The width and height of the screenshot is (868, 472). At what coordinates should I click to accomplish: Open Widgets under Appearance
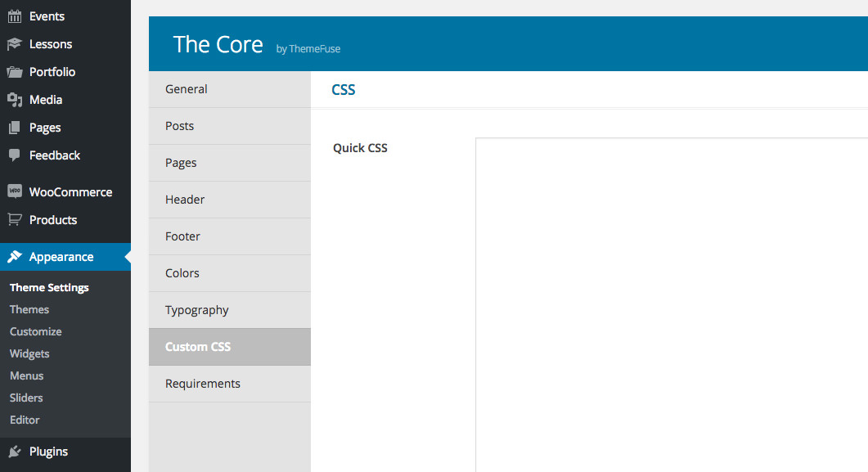pos(29,353)
